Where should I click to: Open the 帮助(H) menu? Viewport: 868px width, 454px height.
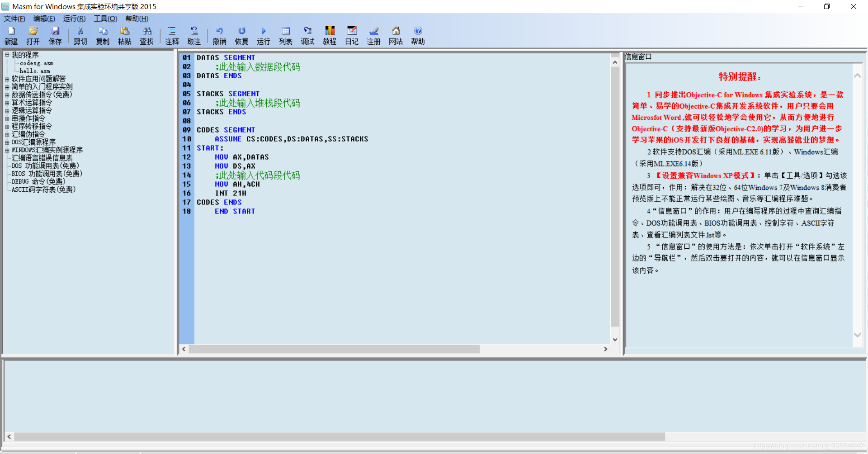[x=137, y=19]
